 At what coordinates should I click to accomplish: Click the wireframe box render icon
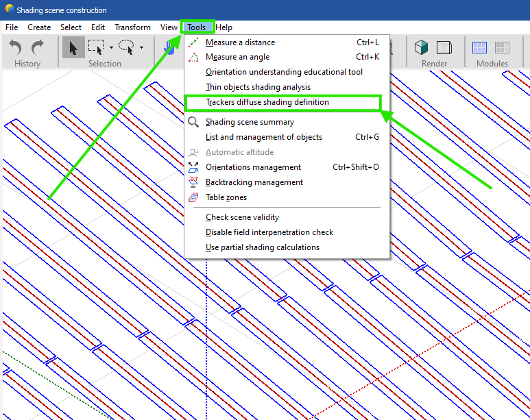[444, 48]
